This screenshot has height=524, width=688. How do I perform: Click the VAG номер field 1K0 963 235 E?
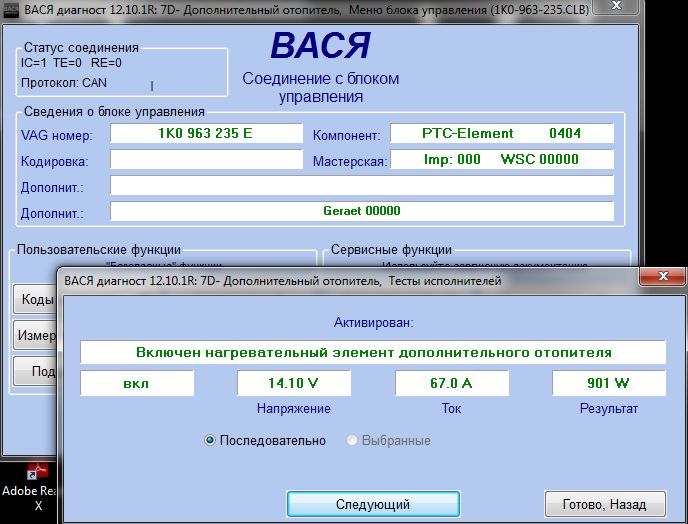(x=206, y=133)
